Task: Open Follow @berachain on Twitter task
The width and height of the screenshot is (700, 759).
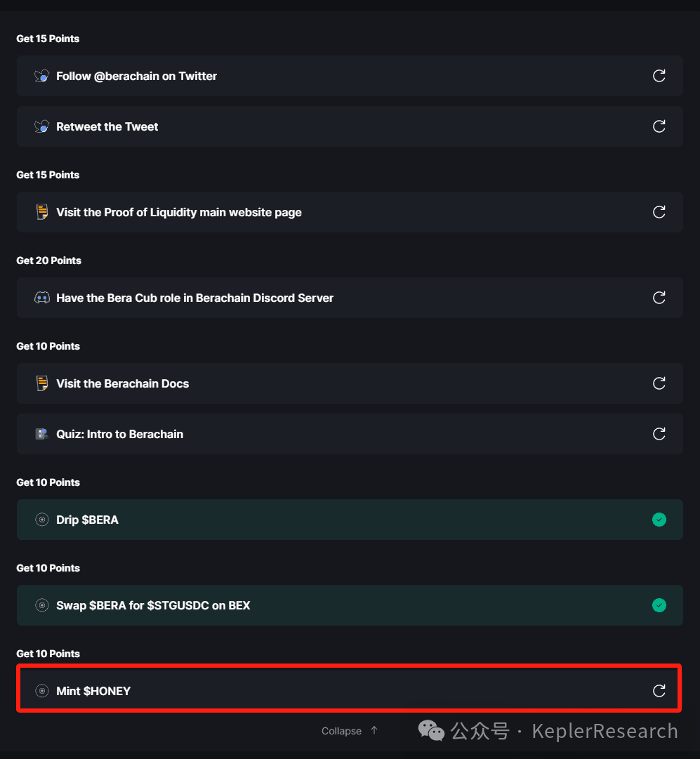Action: pos(136,76)
